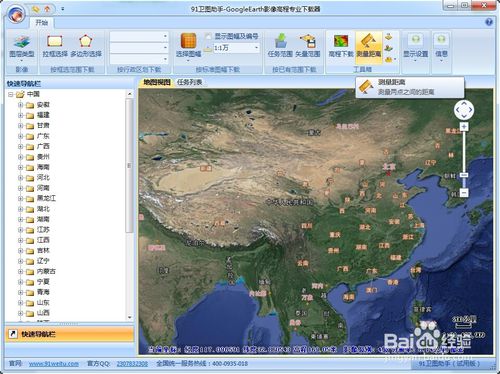The width and height of the screenshot is (500, 374).
Task: Switch to the 开始 ribbon tab
Action: click(42, 23)
